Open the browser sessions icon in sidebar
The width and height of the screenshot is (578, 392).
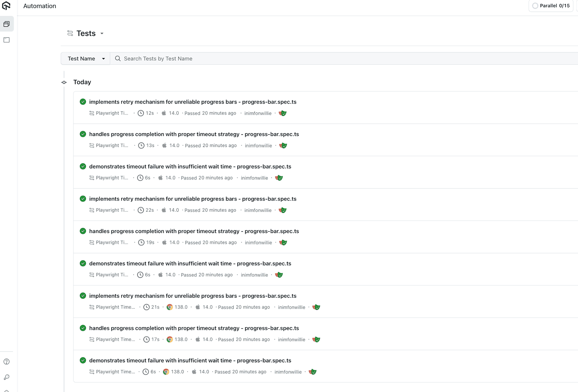[7, 40]
